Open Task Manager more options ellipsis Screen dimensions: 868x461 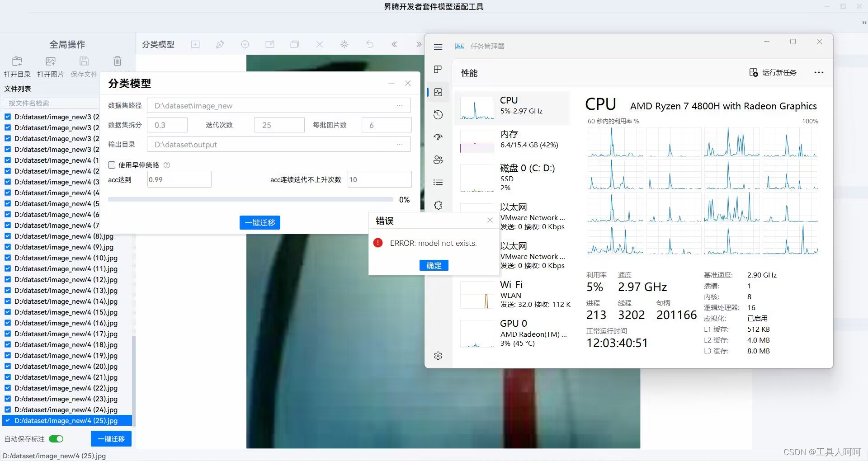click(819, 72)
